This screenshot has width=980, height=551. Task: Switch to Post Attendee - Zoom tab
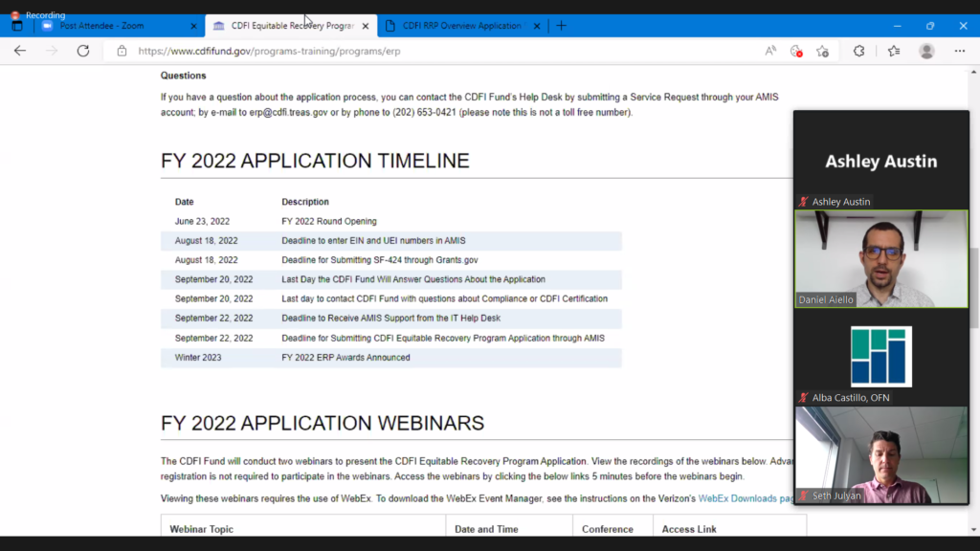coord(119,26)
